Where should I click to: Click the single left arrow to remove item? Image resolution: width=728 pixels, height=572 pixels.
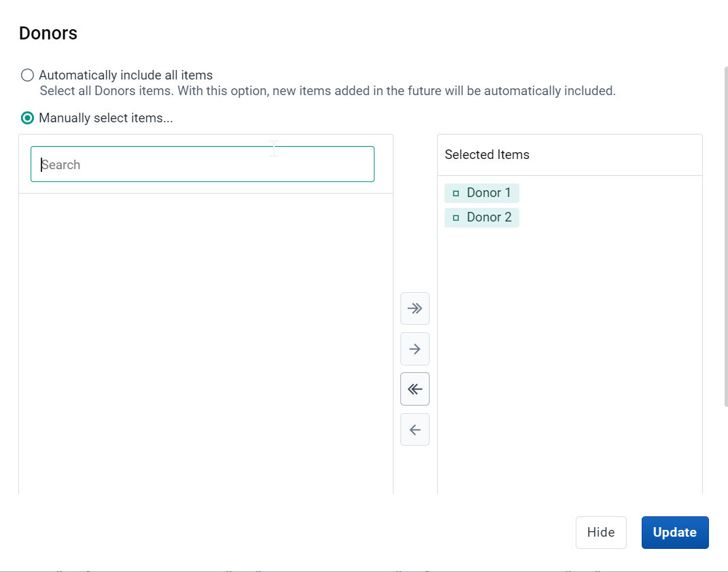click(x=415, y=429)
